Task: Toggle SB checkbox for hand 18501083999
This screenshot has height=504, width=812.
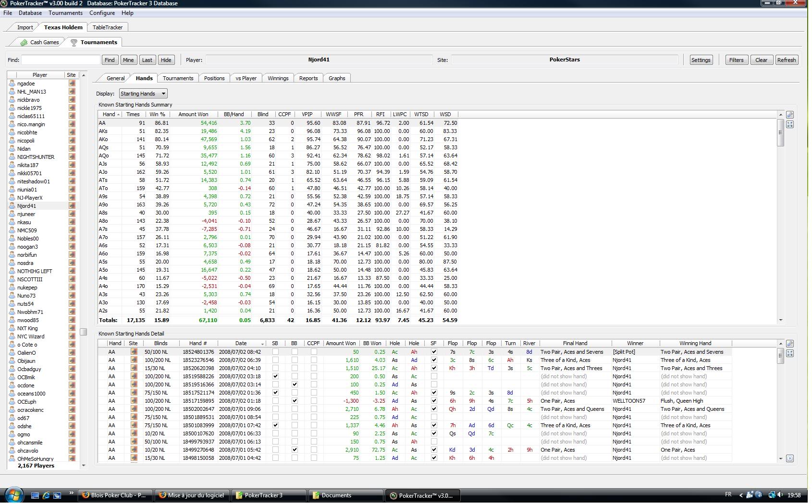Action: point(275,425)
